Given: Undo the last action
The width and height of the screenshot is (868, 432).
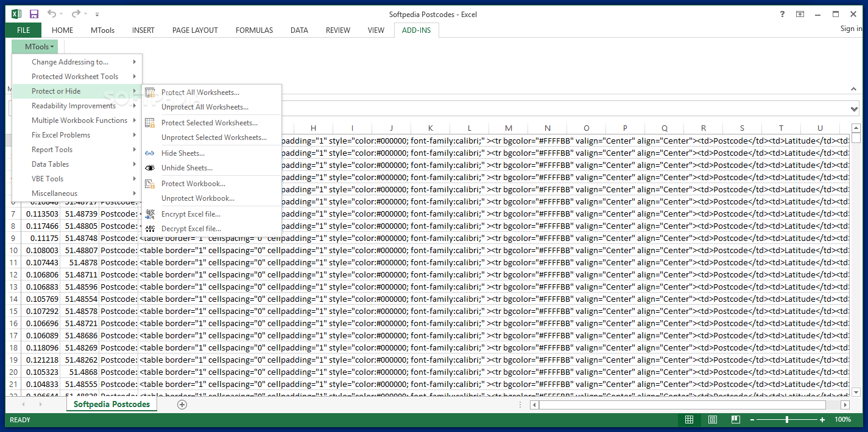Looking at the screenshot, I should point(52,14).
